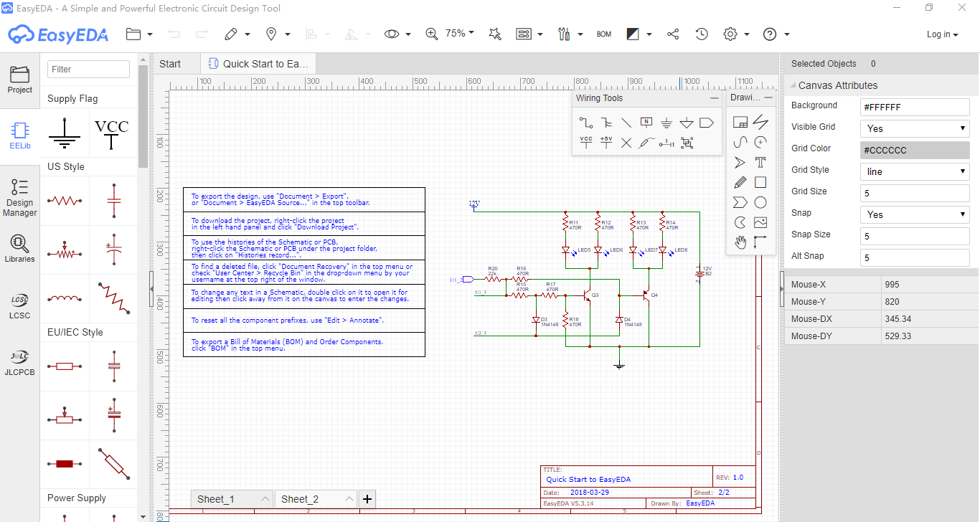This screenshot has width=980, height=522.
Task: Open the eye View menu
Action: pos(397,34)
